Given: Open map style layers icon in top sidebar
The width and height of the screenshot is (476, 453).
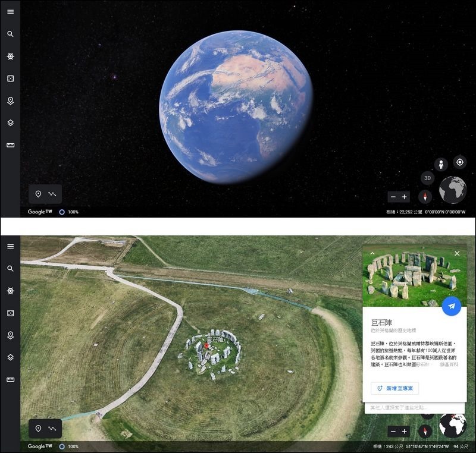Looking at the screenshot, I should point(10,123).
